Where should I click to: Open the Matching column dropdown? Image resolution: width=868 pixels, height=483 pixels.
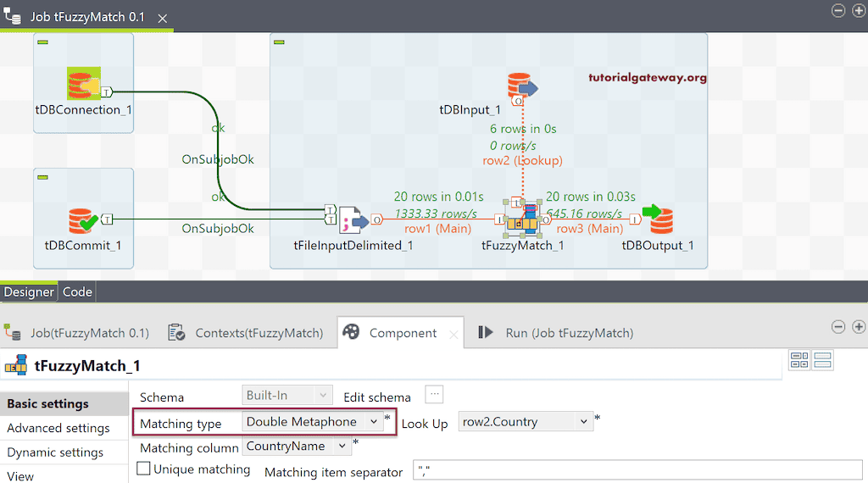pyautogui.click(x=297, y=446)
